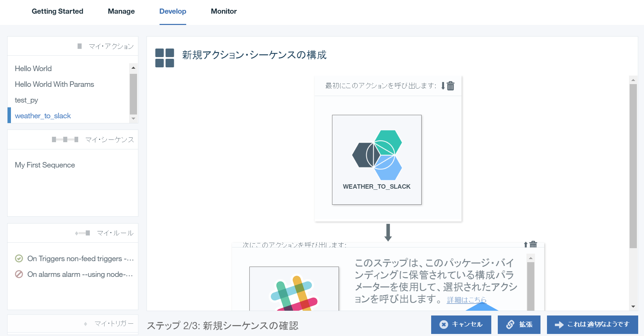The width and height of the screenshot is (644, 336).
Task: Select the Develop tab
Action: tap(173, 11)
